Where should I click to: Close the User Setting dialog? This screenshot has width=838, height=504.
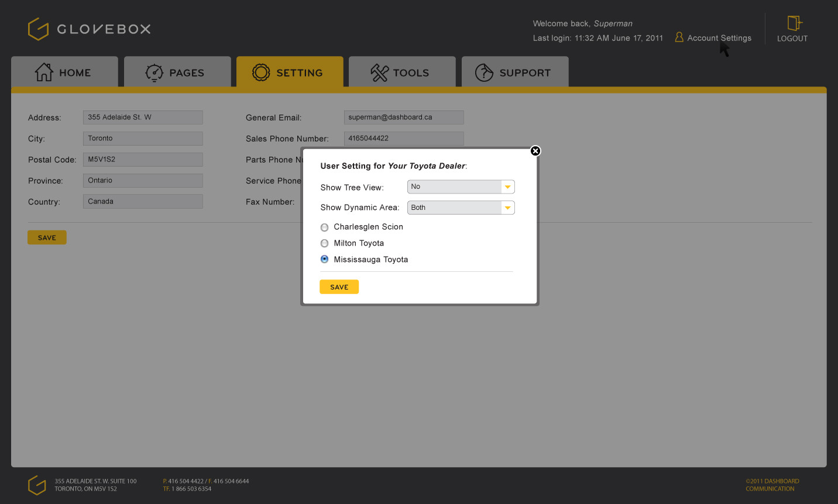tap(535, 151)
